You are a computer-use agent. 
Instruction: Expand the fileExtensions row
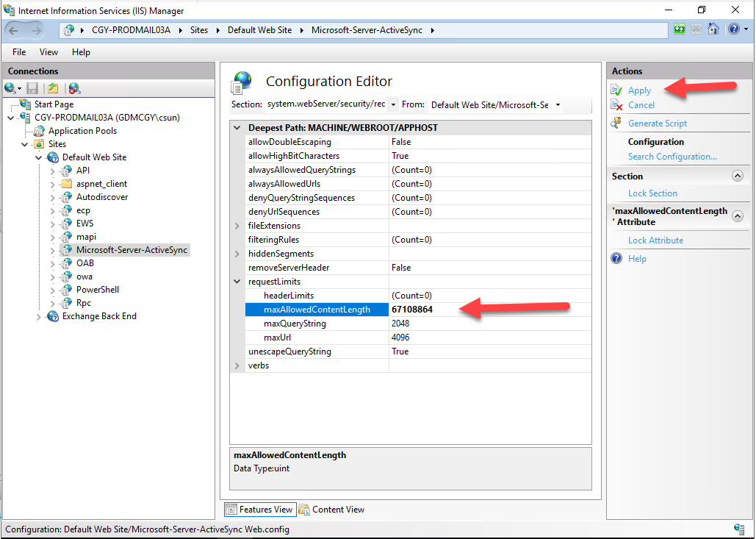(x=237, y=226)
